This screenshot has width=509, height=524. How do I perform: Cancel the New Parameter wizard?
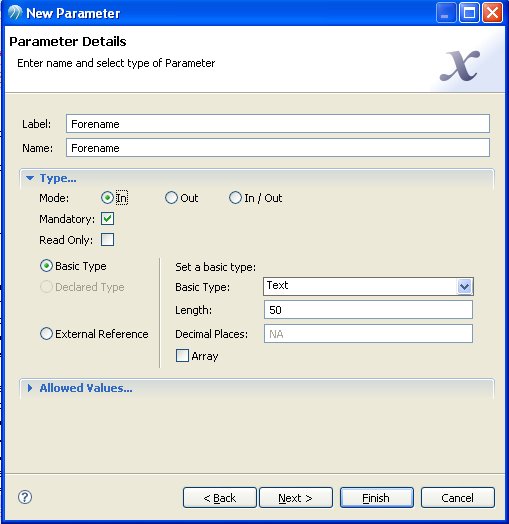pyautogui.click(x=458, y=498)
